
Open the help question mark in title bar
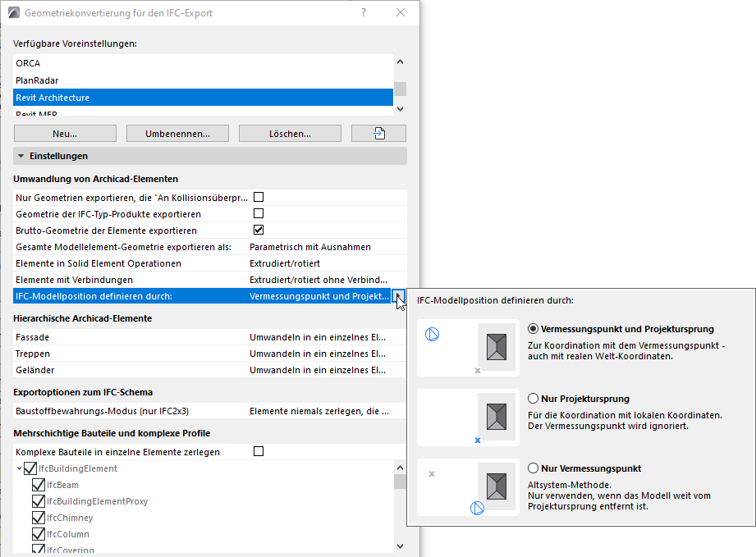pos(364,12)
